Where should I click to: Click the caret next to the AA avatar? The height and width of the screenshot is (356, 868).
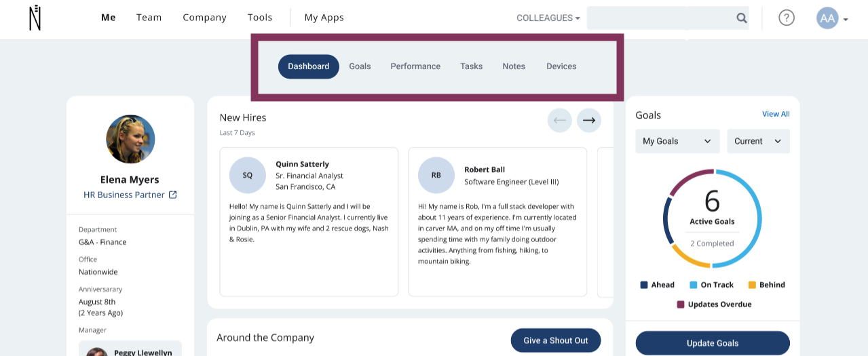[846, 20]
